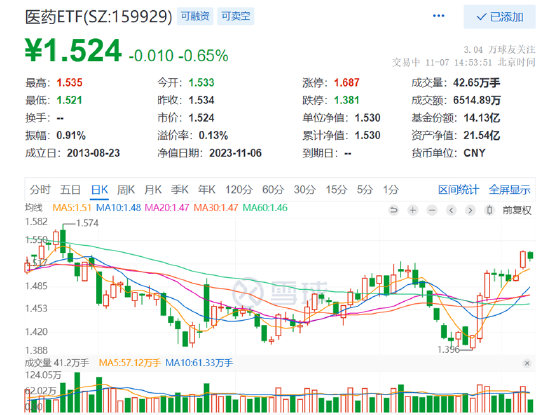The width and height of the screenshot is (550, 415).
Task: Open the three-dot more options menu
Action: point(438,16)
